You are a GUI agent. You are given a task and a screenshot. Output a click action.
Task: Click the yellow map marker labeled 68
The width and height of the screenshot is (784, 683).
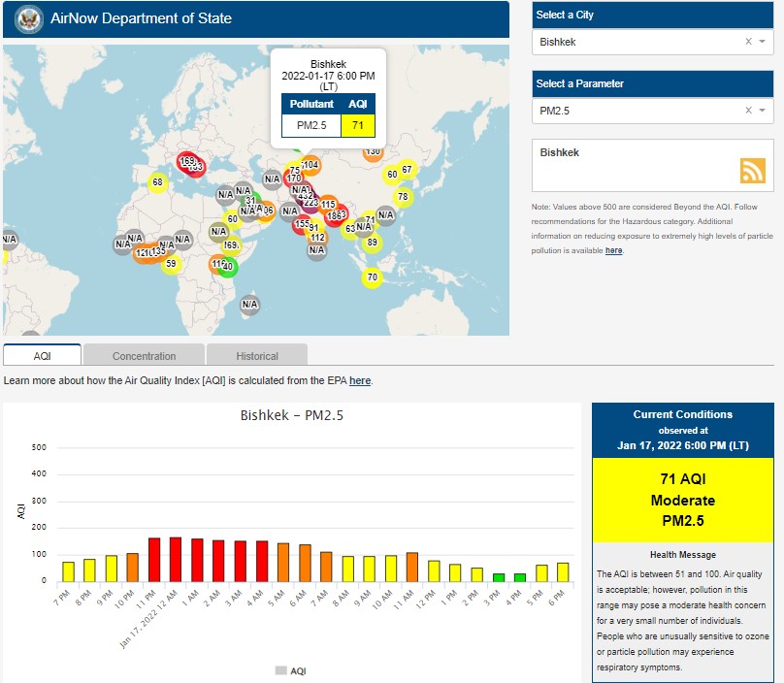point(157,182)
